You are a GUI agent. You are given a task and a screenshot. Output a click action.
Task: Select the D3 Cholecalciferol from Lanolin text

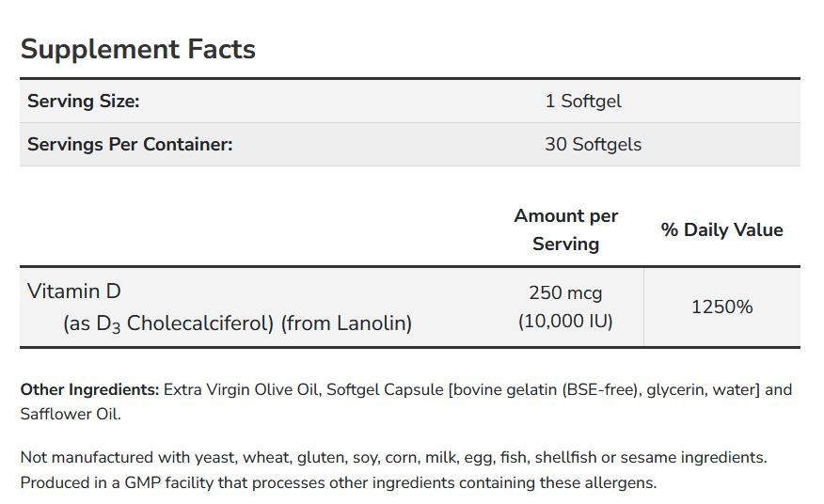coord(237,323)
